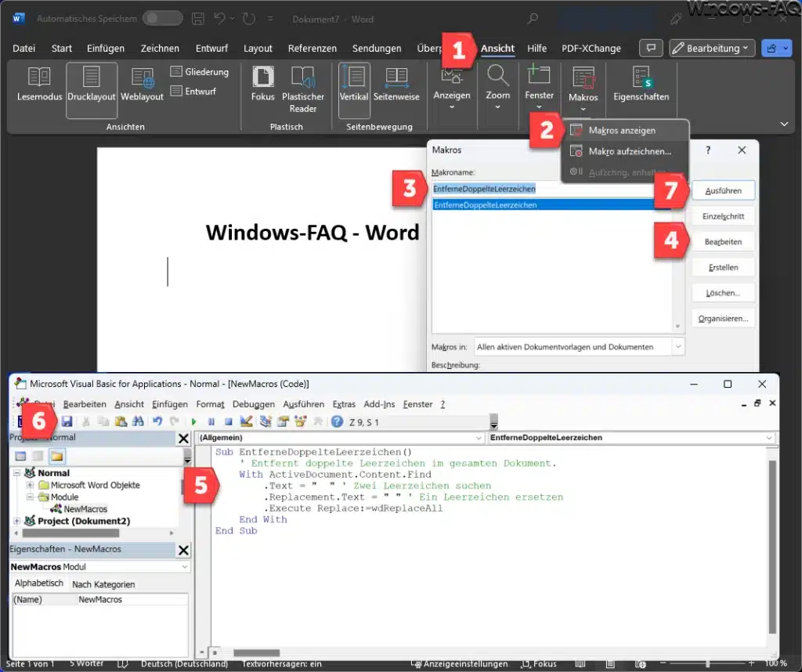This screenshot has height=672, width=802.
Task: Activate the Fokus mode ribbon button
Action: click(x=263, y=85)
